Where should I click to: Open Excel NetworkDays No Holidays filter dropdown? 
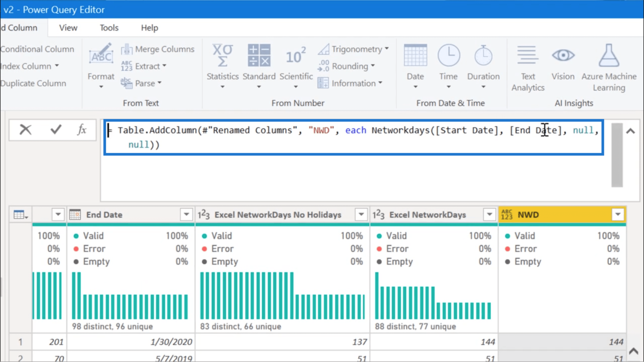pyautogui.click(x=361, y=215)
